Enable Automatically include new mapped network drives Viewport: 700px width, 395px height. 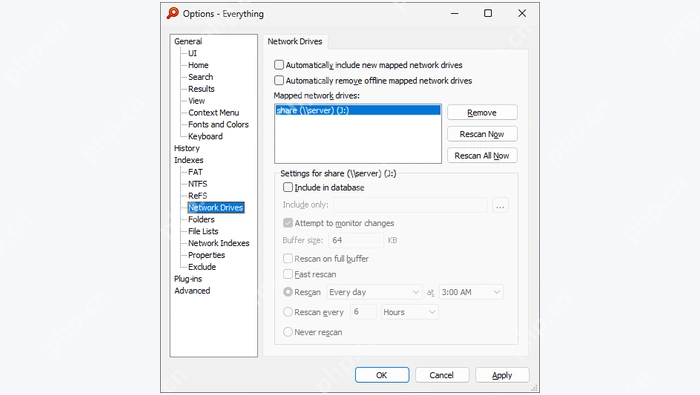click(x=279, y=65)
